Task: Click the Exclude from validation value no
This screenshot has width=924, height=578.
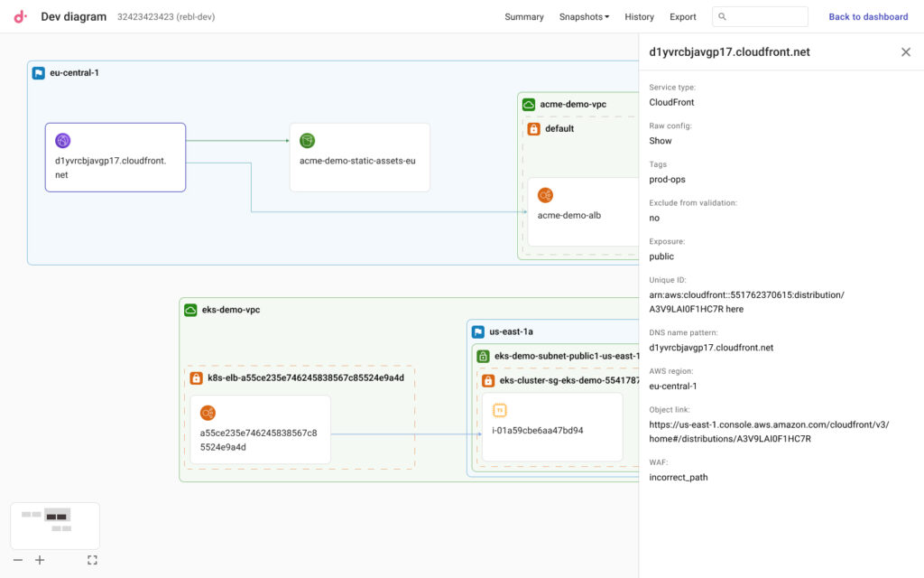Action: click(x=654, y=219)
